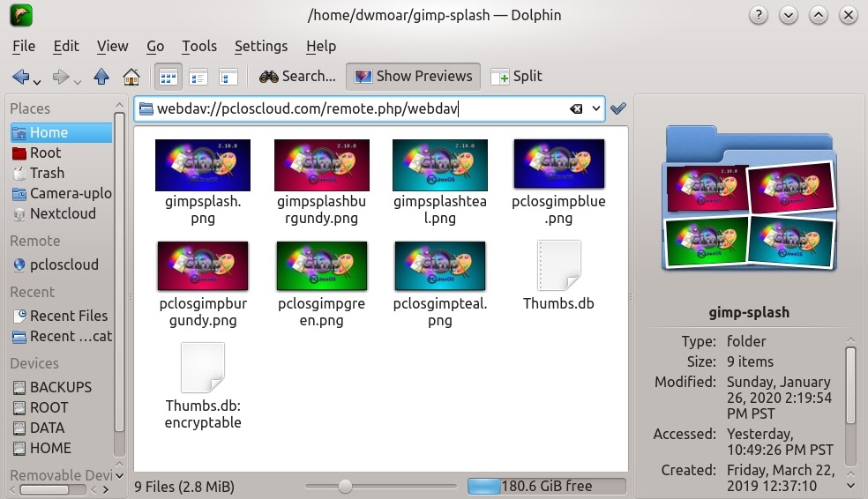Switch to Details view mode

(x=228, y=77)
